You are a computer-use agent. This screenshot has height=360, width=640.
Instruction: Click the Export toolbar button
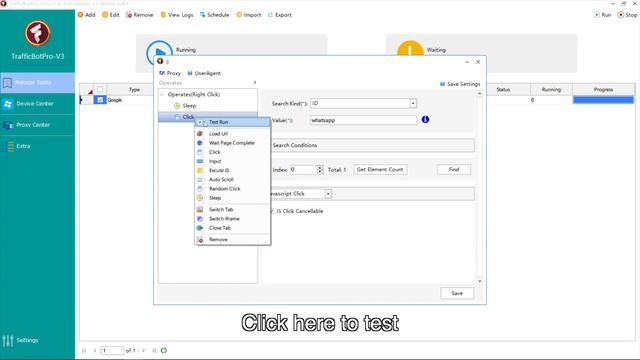click(x=280, y=15)
